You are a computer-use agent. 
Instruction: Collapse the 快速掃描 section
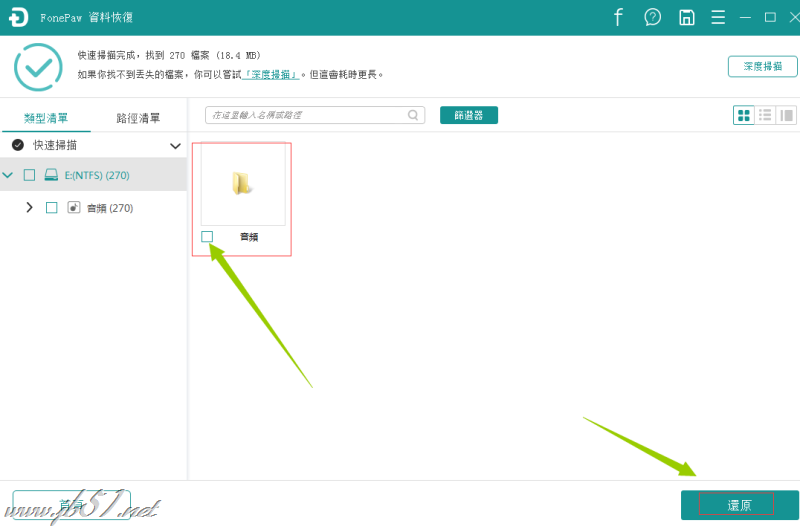tap(175, 146)
